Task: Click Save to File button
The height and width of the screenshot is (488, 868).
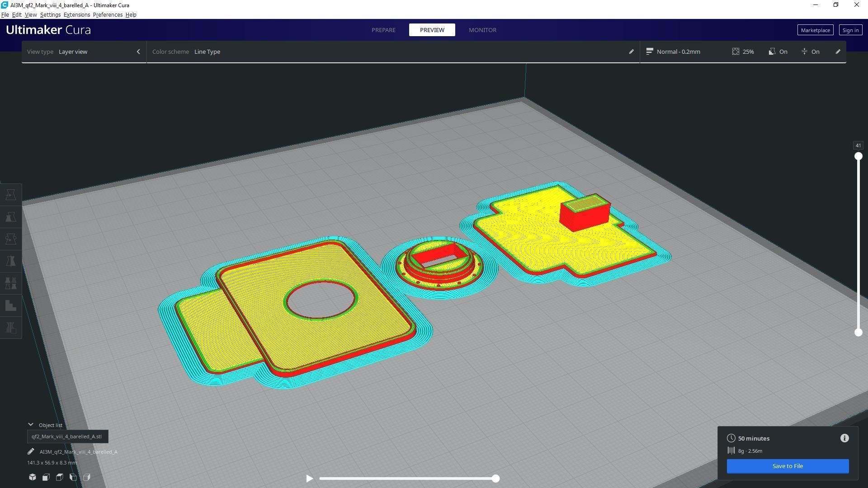Action: pos(788,466)
